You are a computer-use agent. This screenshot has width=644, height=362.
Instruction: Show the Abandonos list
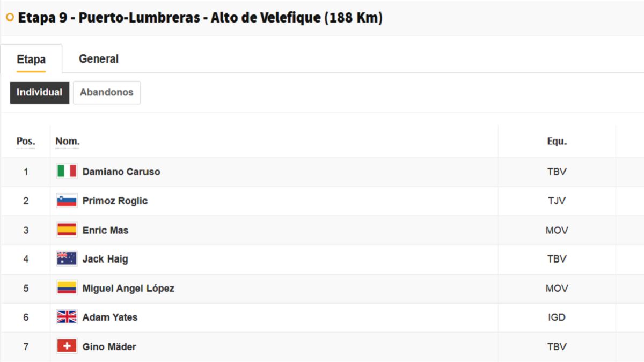point(107,92)
